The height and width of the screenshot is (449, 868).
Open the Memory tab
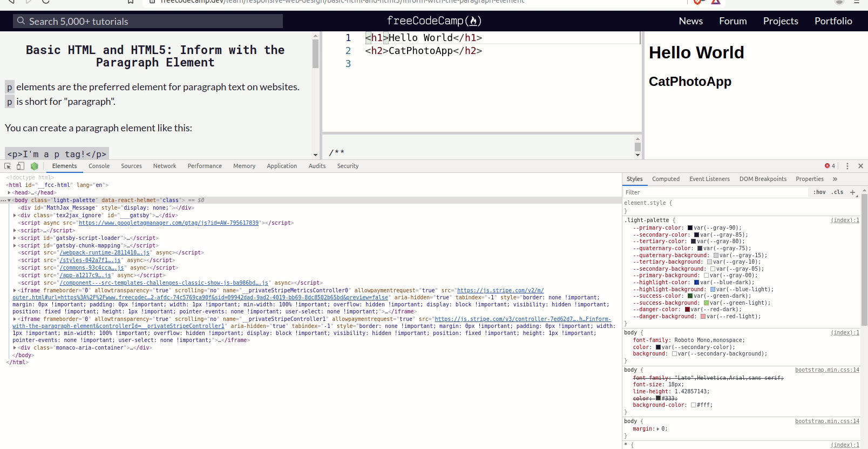pos(245,166)
